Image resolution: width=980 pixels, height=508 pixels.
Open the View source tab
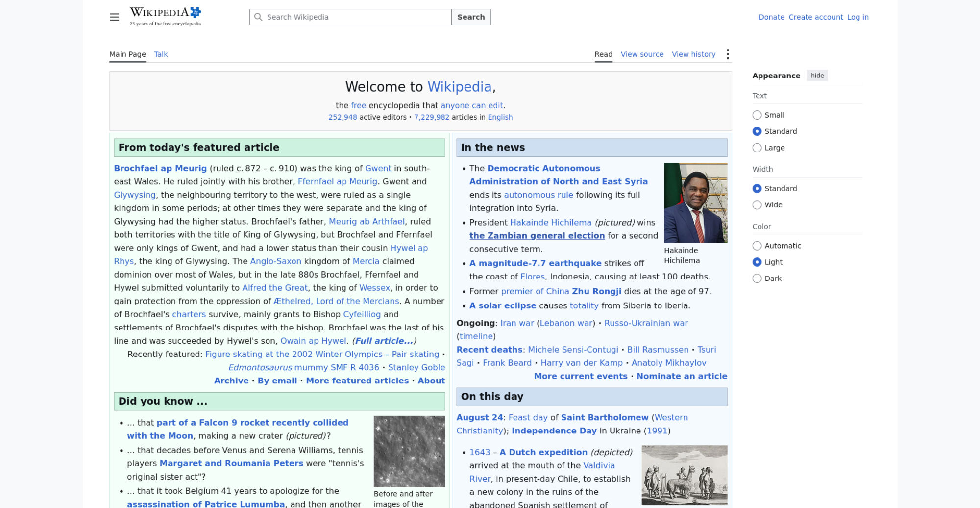click(x=642, y=54)
